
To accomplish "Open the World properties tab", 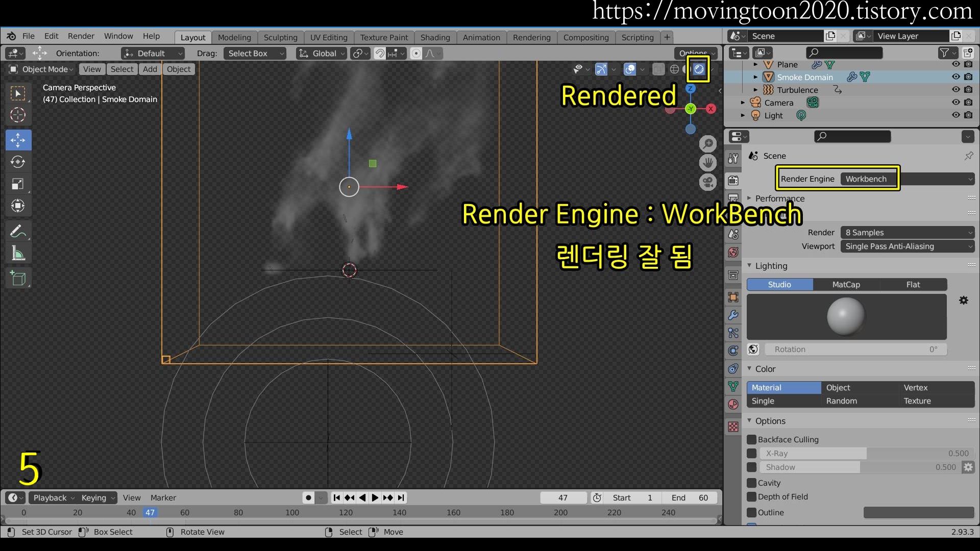I will tap(733, 252).
